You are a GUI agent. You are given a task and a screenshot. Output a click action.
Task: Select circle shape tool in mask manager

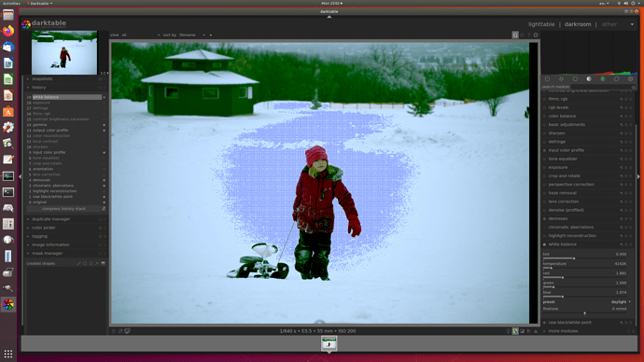(x=85, y=263)
